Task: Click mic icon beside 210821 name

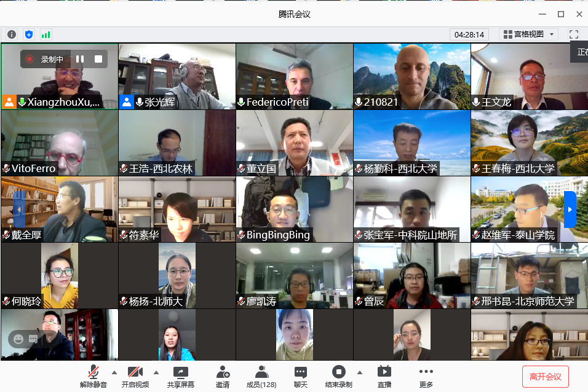Action: 359,102
